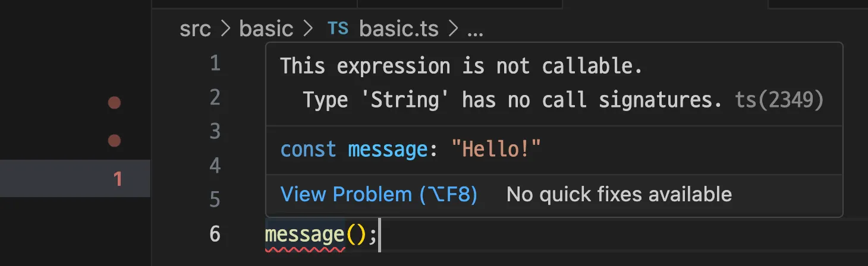
Task: Click the upper red dot in left panel
Action: click(114, 103)
